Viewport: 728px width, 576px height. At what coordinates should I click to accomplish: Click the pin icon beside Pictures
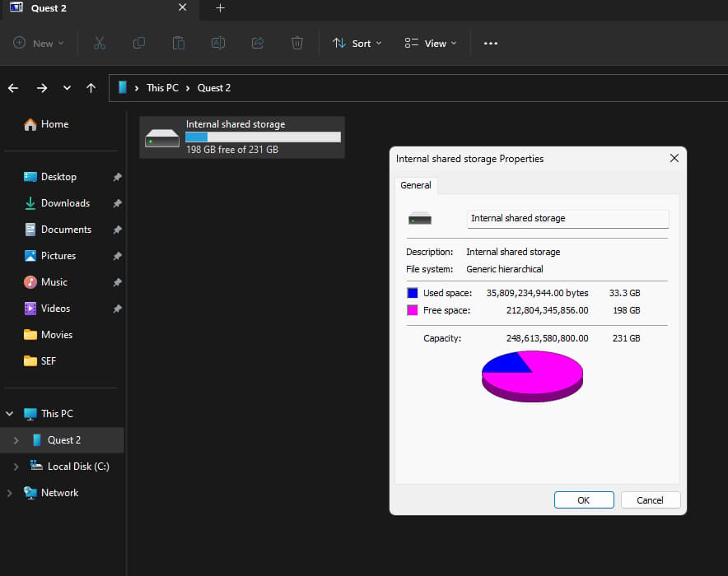118,256
